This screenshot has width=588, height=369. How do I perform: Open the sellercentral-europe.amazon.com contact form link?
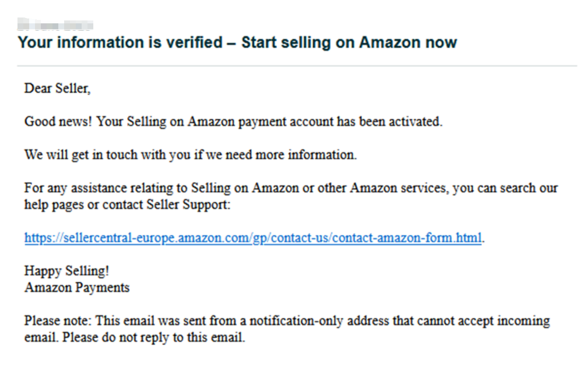tap(253, 238)
